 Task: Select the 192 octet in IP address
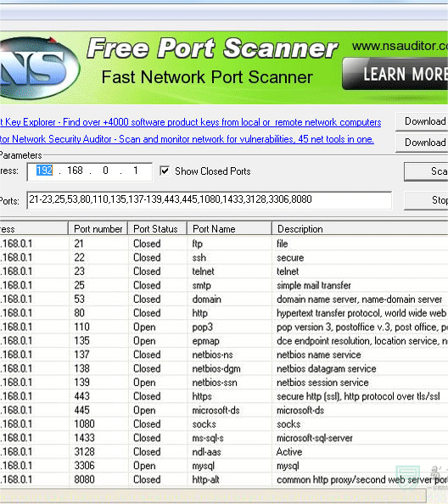(44, 171)
